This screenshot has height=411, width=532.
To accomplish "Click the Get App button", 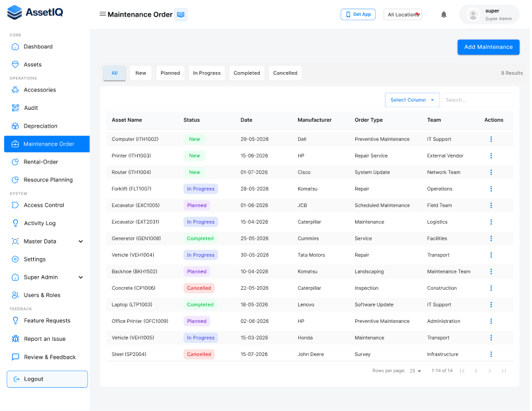I will 358,15.
